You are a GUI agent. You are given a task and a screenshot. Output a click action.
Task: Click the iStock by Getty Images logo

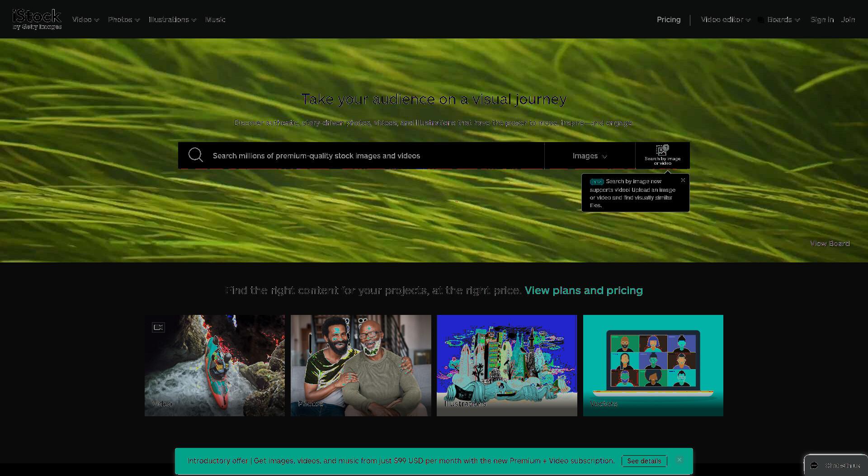(37, 19)
